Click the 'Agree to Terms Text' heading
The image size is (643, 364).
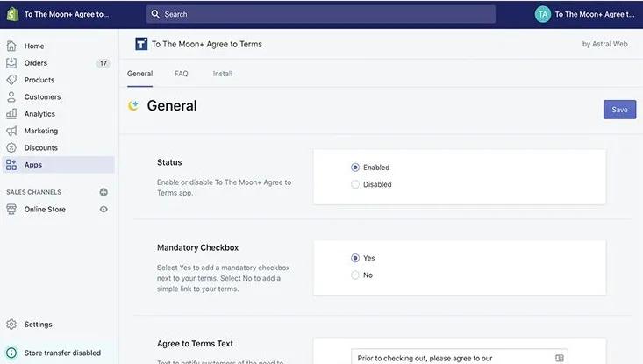pyautogui.click(x=195, y=344)
